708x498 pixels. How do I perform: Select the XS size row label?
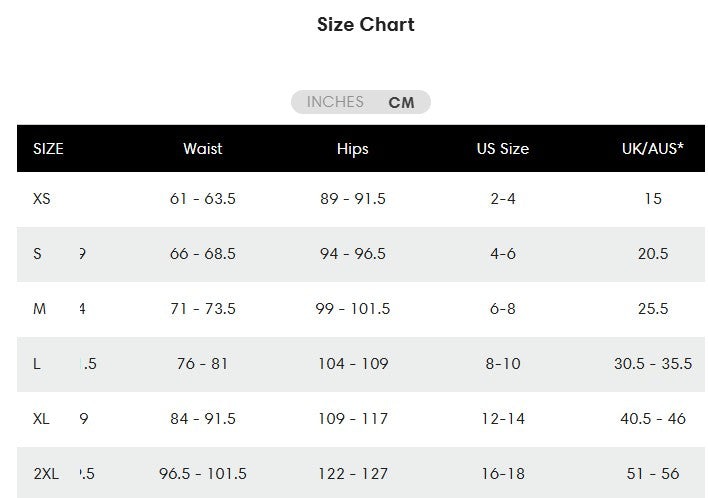[42, 199]
